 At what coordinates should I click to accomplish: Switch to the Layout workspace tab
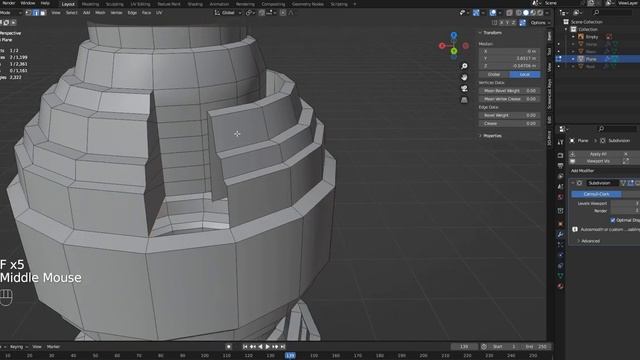pos(68,4)
